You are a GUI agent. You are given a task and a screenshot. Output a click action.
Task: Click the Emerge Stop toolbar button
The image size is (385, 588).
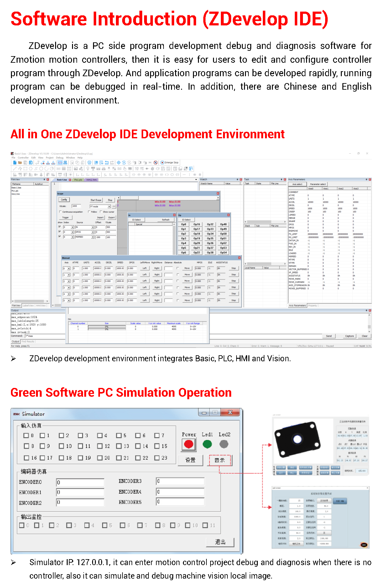tap(169, 163)
